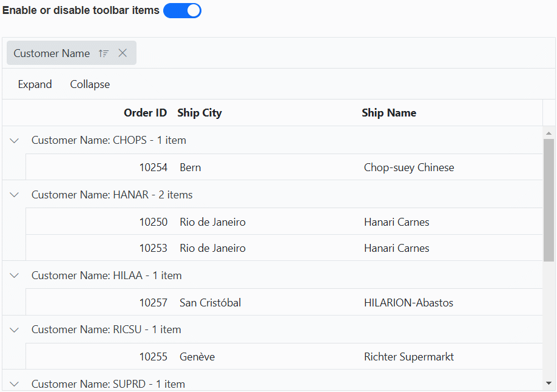Collapse the CHOPS customer group
This screenshot has height=392, width=557.
(x=15, y=140)
